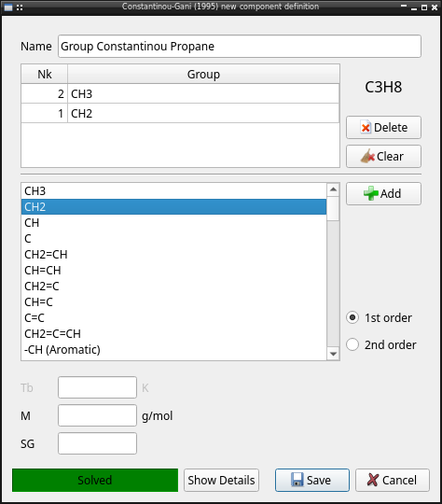
Task: Click the C3H8 formula label
Action: tap(383, 87)
